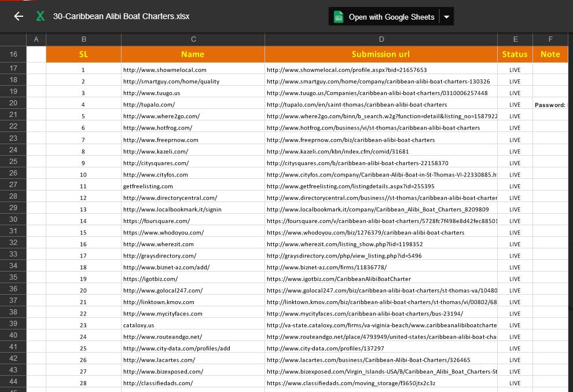The width and height of the screenshot is (573, 392).
Task: Click the orange Name header cell
Action: coord(193,54)
